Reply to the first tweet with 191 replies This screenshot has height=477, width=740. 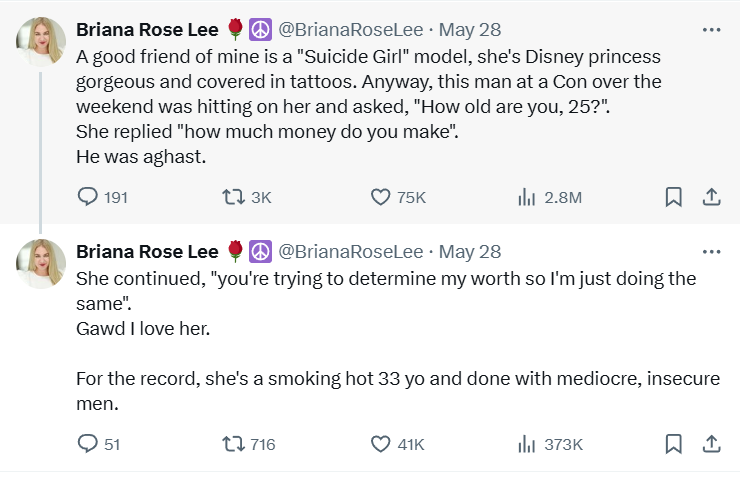click(x=88, y=197)
